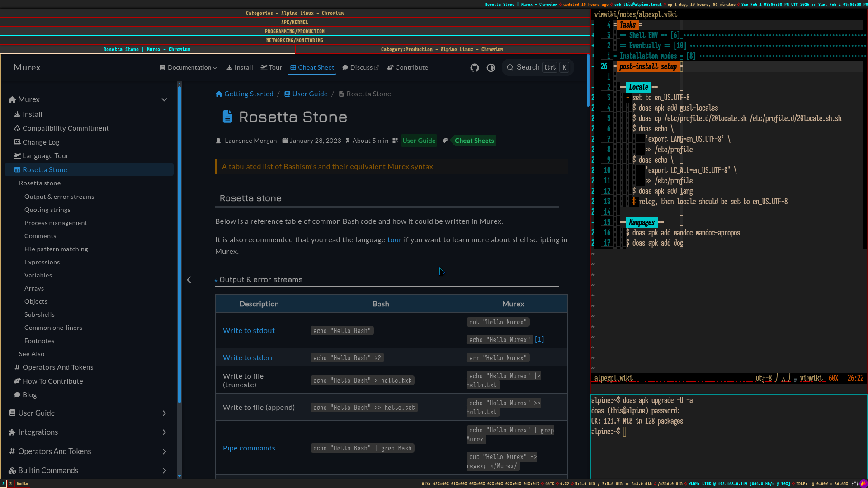
Task: Expand the User Guide sidebar section
Action: [164, 413]
